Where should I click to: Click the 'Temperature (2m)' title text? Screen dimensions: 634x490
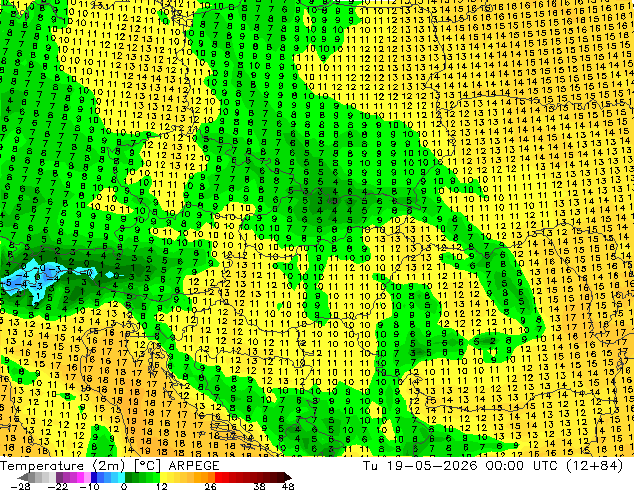point(63,466)
